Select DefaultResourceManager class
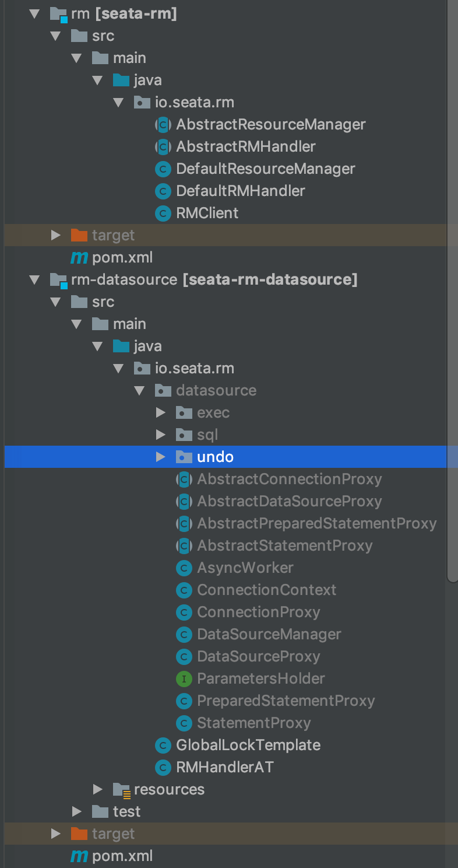The image size is (458, 868). [x=265, y=169]
